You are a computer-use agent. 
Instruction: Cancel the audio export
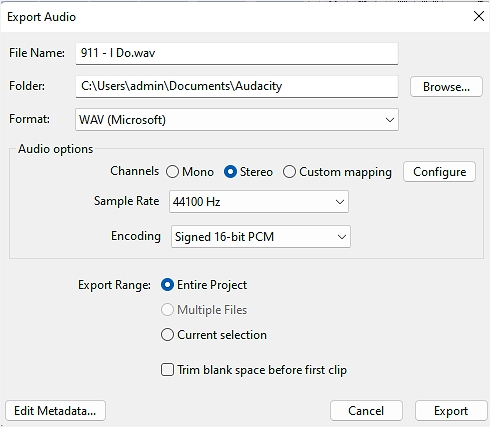tap(366, 411)
